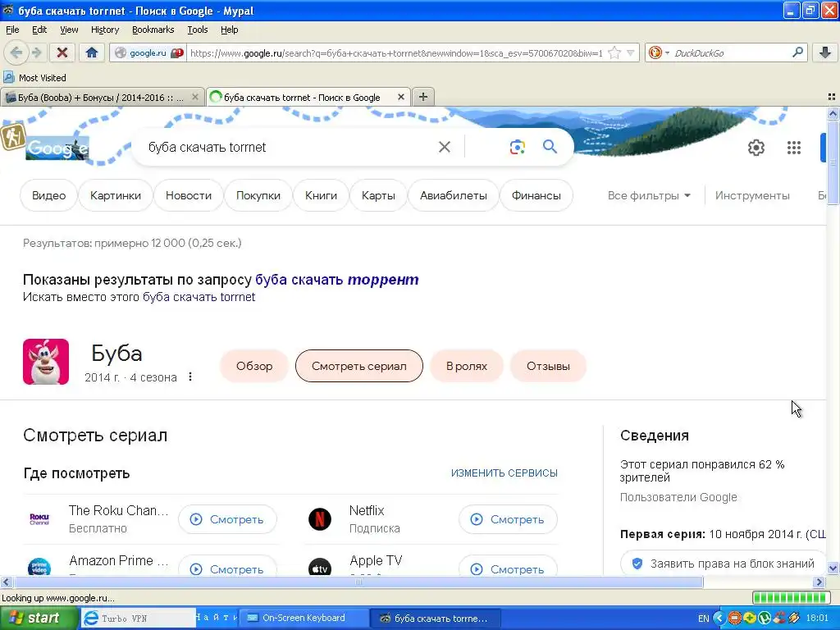The width and height of the screenshot is (840, 630).
Task: Follow the буба скачать торрент corrected link
Action: click(x=337, y=280)
